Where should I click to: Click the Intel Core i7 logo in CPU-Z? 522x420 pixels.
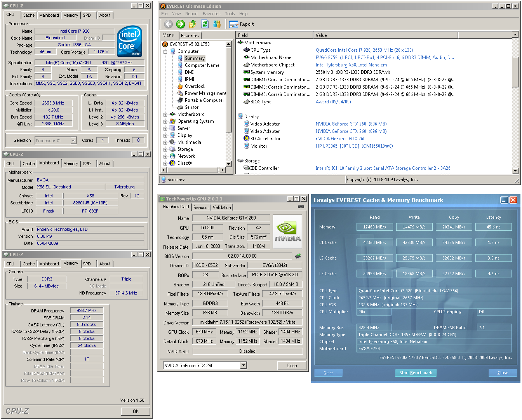pos(129,41)
